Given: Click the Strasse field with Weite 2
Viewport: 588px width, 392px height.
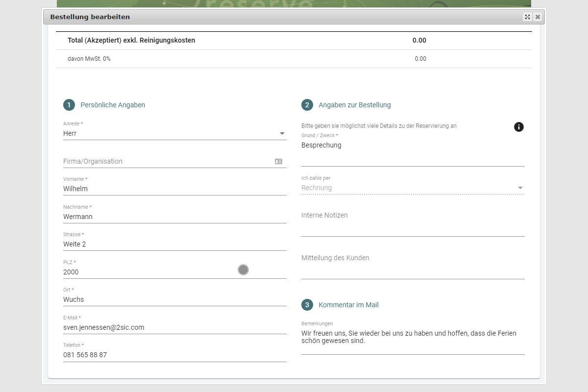Looking at the screenshot, I should pos(174,244).
